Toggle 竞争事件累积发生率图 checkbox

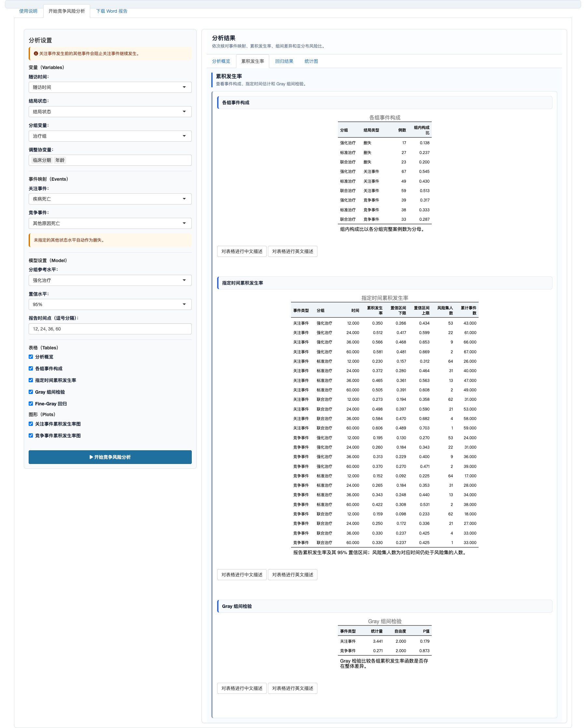[31, 436]
